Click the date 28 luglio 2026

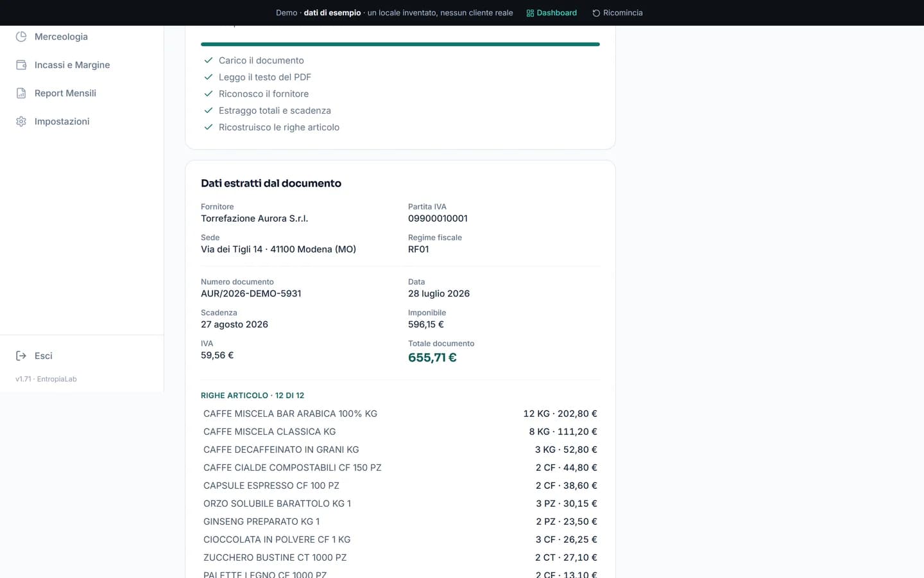(439, 293)
